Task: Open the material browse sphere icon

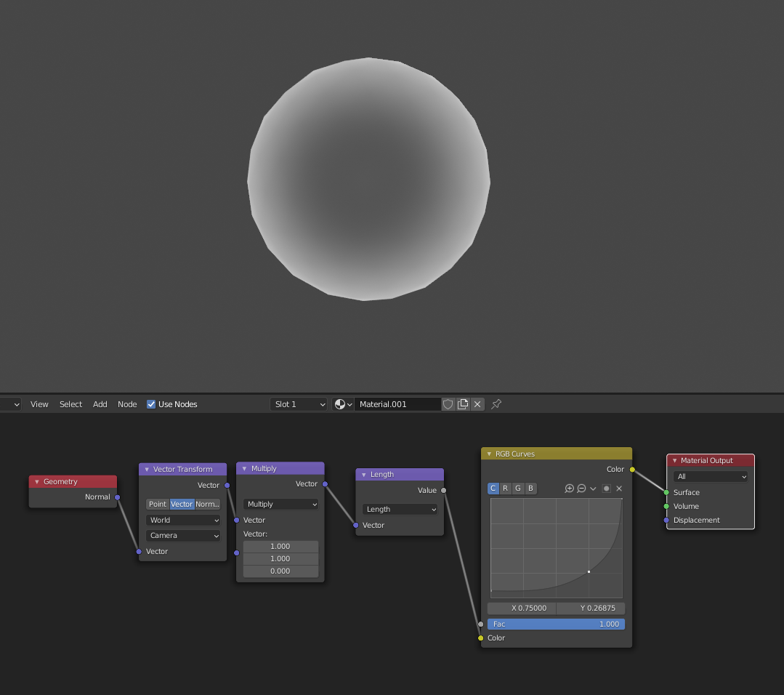Action: pos(343,404)
